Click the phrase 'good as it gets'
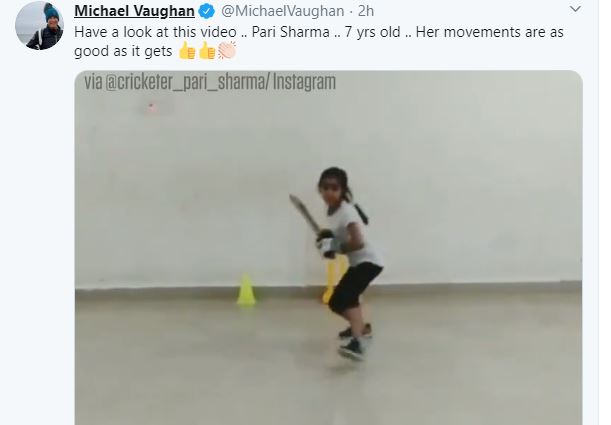Screen dimensions: 611x425 [123, 51]
